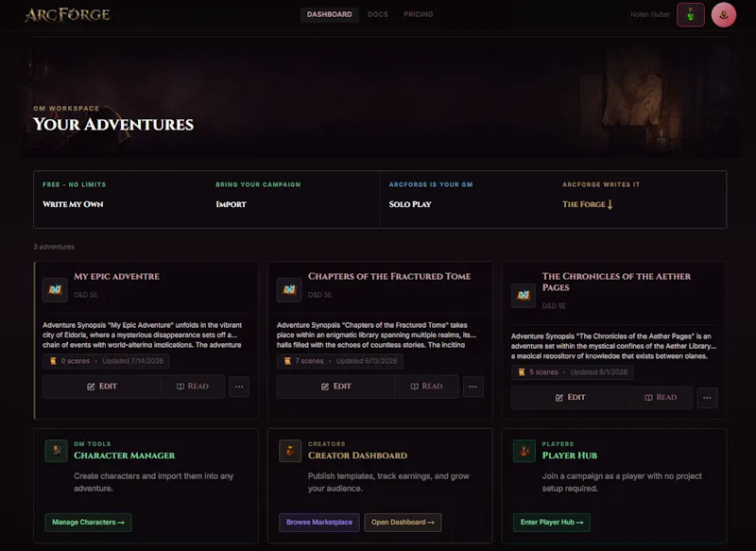
Task: Click the 'Updated 7/14/2026' text
Action: (x=132, y=361)
